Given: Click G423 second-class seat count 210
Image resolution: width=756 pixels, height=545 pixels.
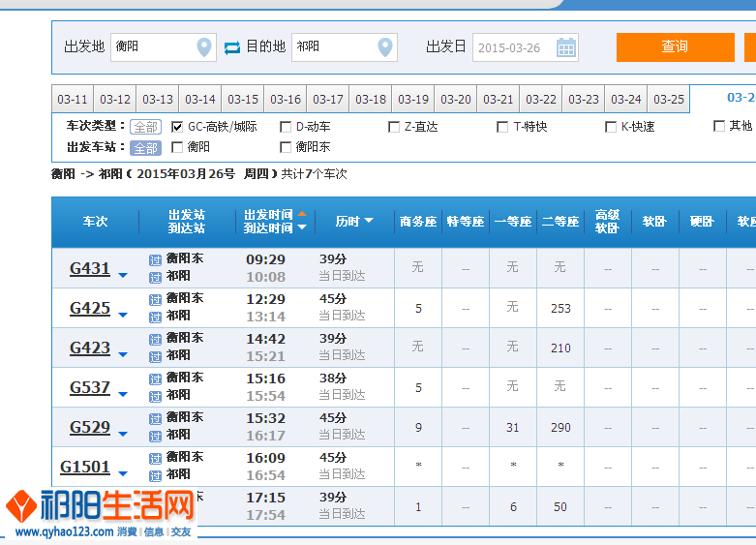Looking at the screenshot, I should [x=560, y=348].
